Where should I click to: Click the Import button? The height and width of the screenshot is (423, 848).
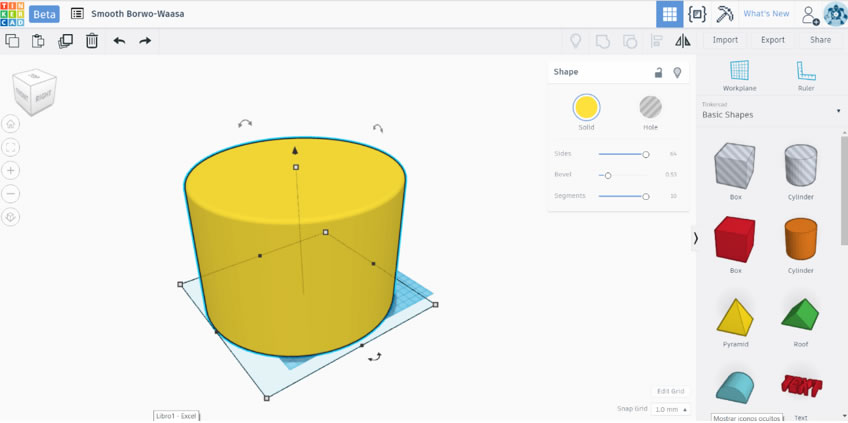(725, 40)
